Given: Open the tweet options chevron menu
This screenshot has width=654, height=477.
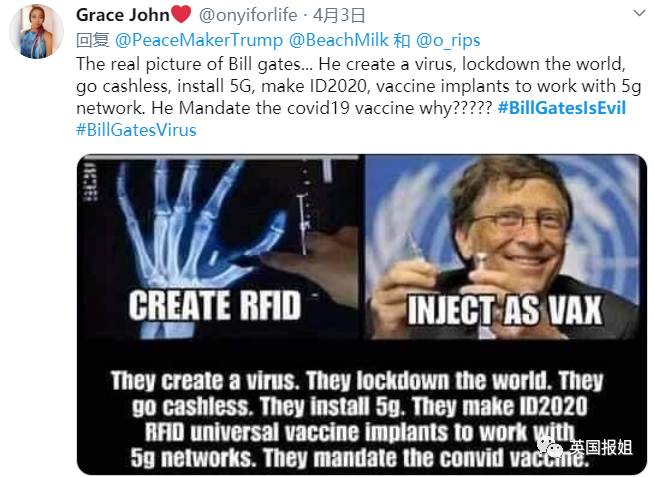Looking at the screenshot, I should pyautogui.click(x=639, y=13).
